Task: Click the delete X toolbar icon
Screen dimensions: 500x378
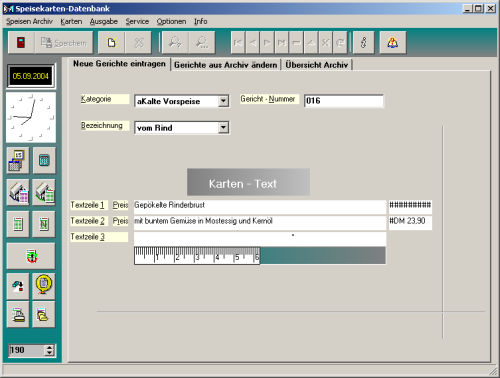Action: [138, 43]
